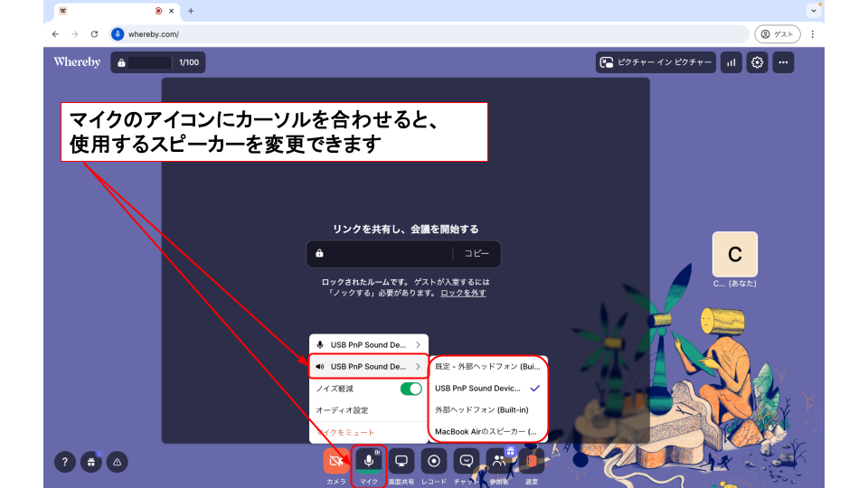The width and height of the screenshot is (868, 488).
Task: Open the participants (参加者) list
Action: coord(499,461)
